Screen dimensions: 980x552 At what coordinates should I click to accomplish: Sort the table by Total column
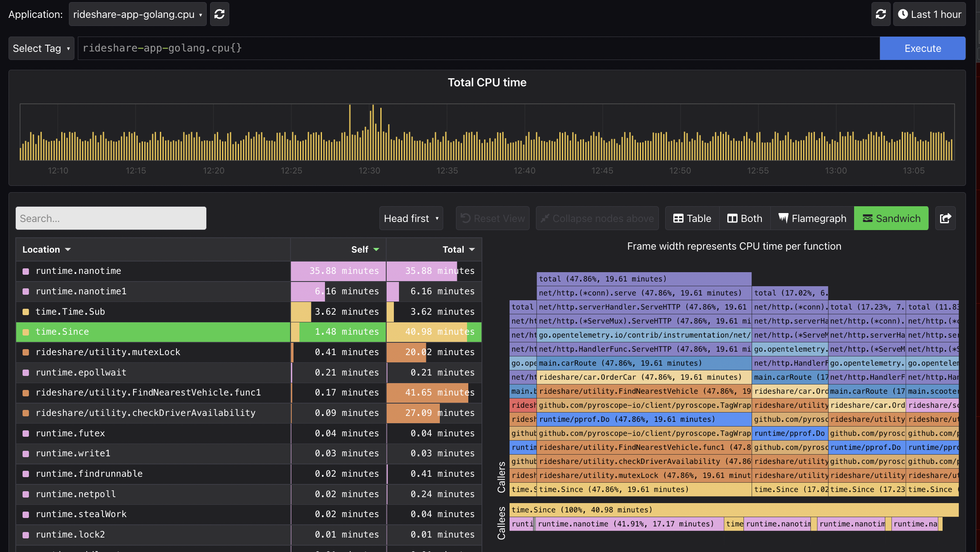tap(459, 249)
